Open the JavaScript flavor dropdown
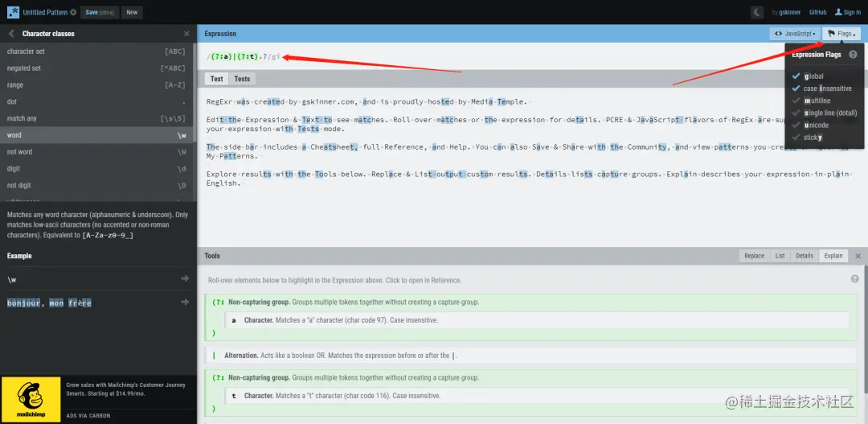This screenshot has height=424, width=868. pyautogui.click(x=795, y=34)
